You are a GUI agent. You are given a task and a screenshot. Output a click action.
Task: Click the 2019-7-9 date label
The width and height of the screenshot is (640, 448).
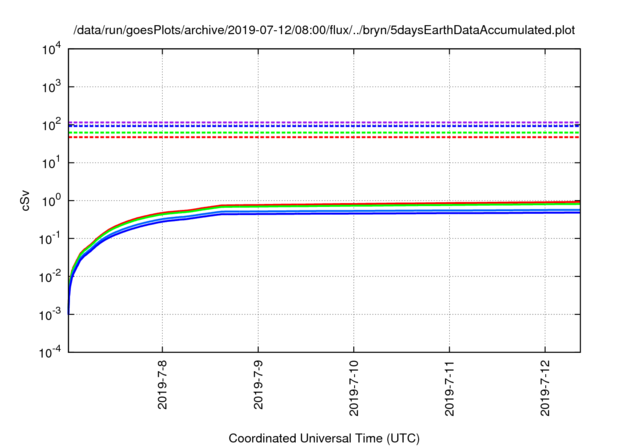pyautogui.click(x=258, y=385)
